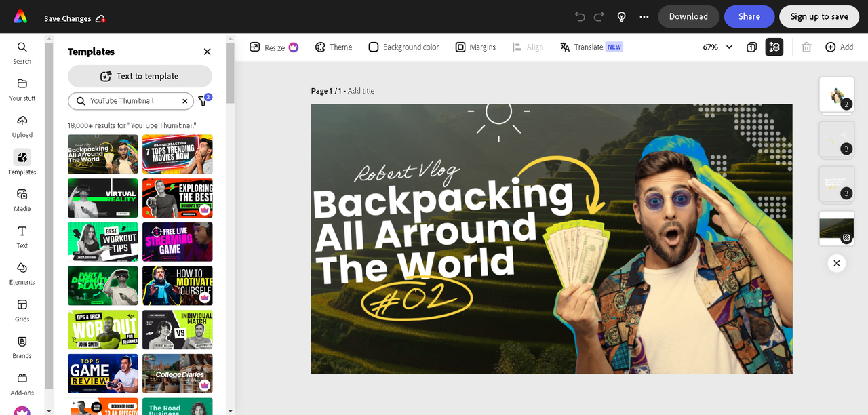Open the Resize tool
The height and width of the screenshot is (415, 868).
(x=274, y=47)
